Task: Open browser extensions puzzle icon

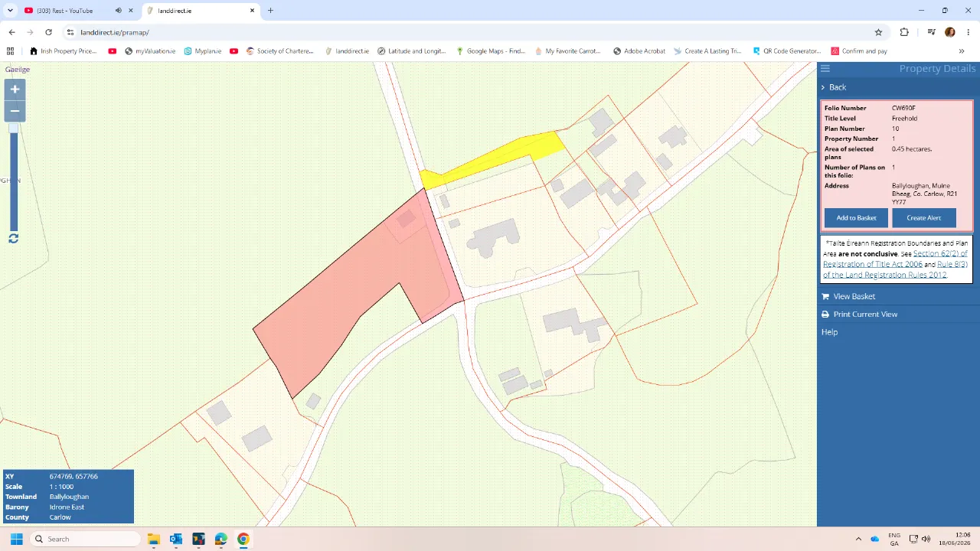Action: coord(904,32)
